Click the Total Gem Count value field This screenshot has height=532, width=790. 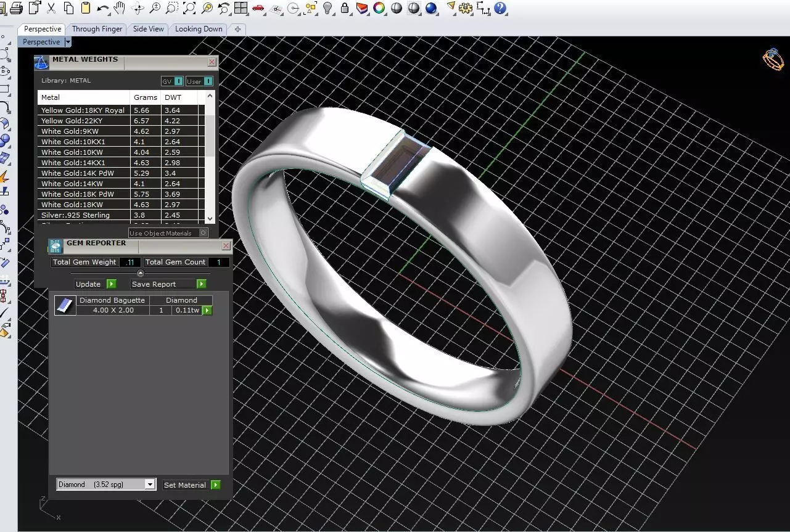218,262
